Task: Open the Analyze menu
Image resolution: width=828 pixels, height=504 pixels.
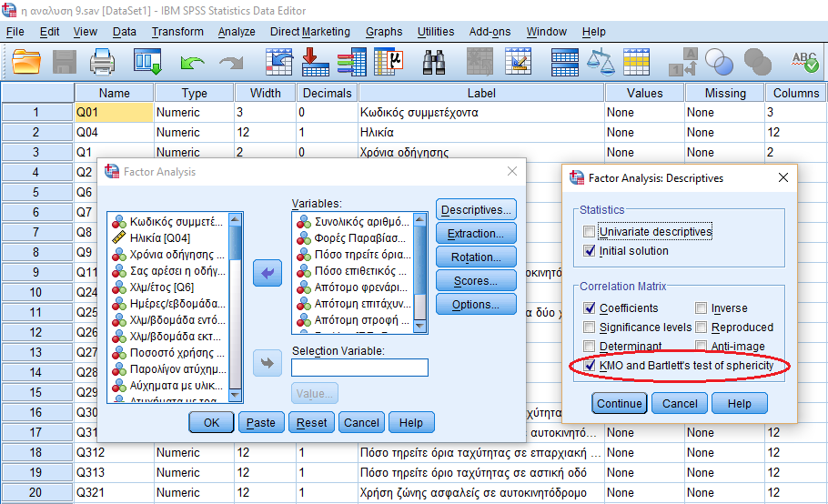Action: pos(237,32)
